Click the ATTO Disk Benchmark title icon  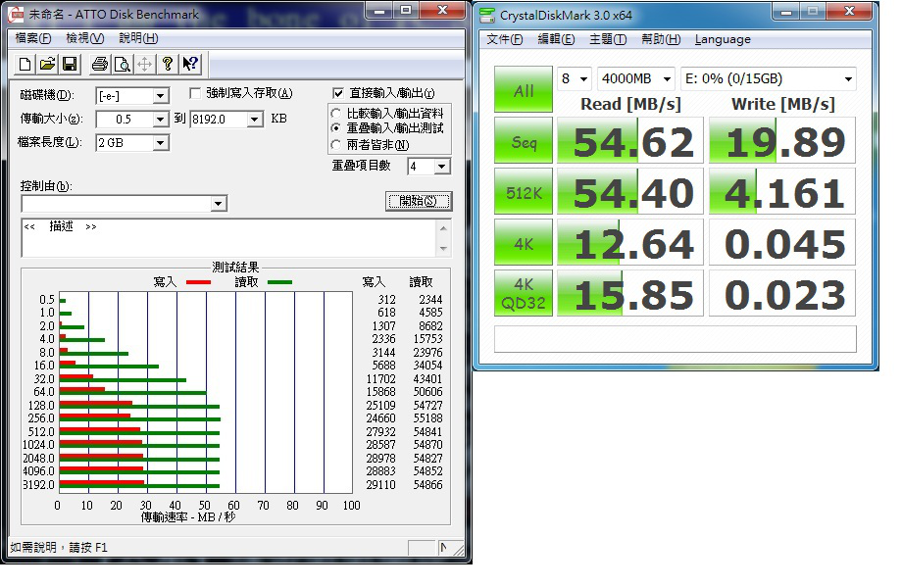[16, 15]
